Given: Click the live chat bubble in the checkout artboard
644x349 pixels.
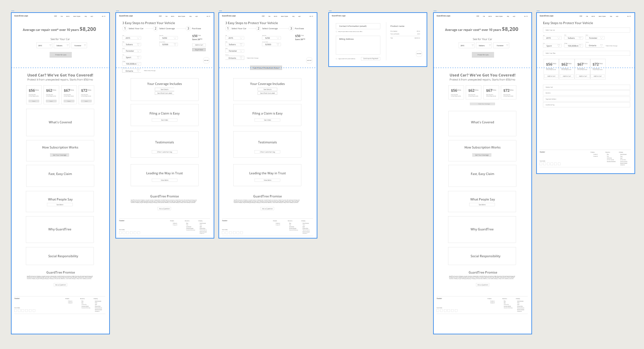Looking at the screenshot, I should (x=419, y=53).
